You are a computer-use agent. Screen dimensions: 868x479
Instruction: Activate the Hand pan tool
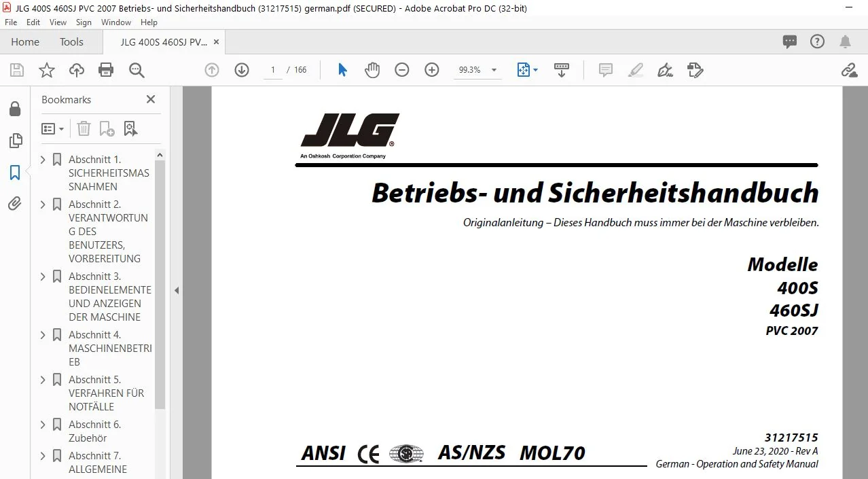point(372,70)
